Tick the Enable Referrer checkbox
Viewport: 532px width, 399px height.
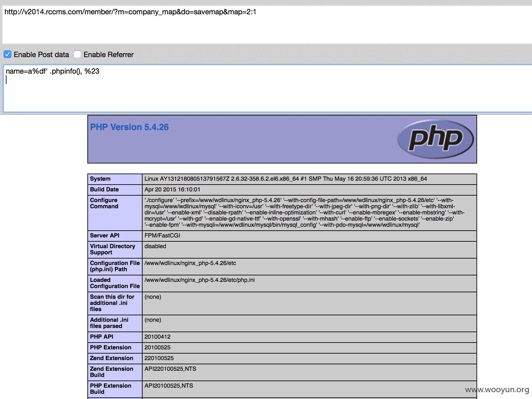pyautogui.click(x=77, y=54)
